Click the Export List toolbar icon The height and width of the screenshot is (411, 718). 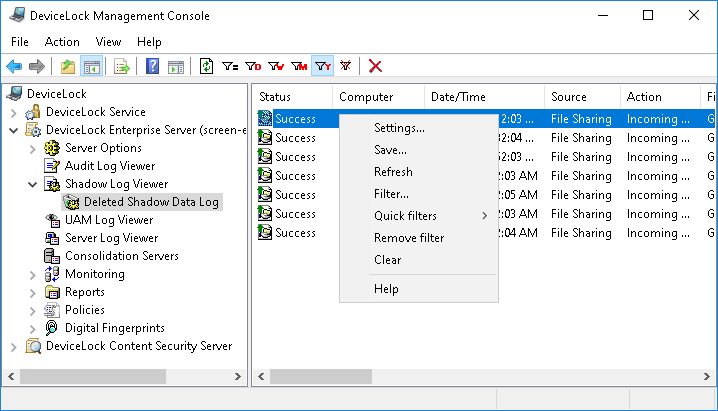122,66
